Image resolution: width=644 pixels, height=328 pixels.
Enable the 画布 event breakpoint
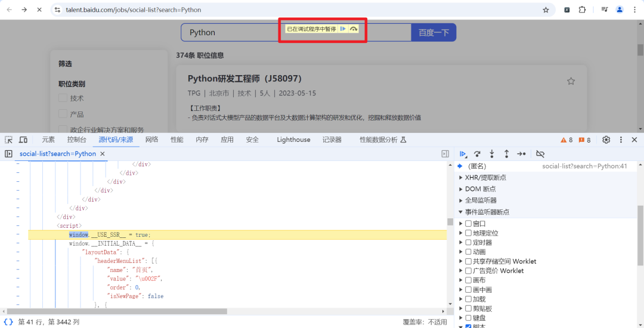coord(468,280)
